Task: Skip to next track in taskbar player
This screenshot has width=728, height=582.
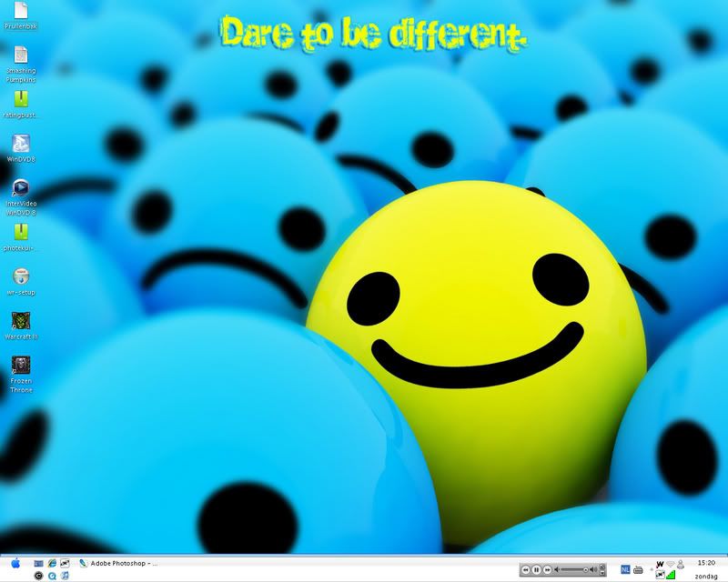Action: click(x=548, y=570)
